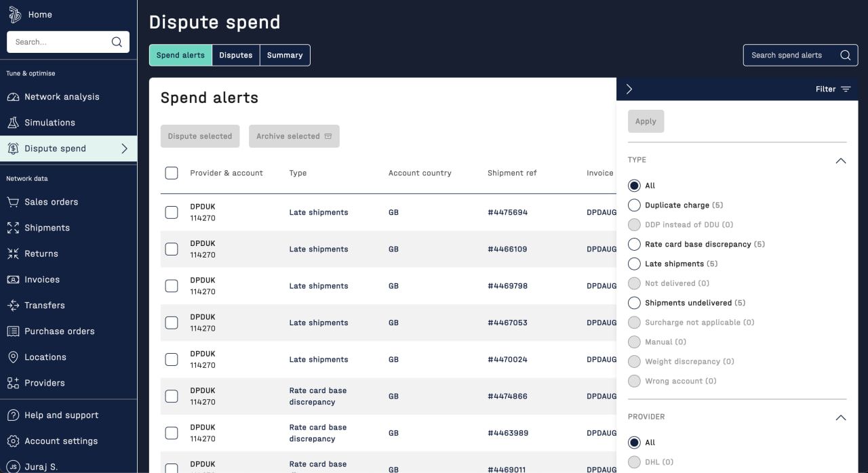Switch to the Disputes tab
The image size is (868, 473).
pyautogui.click(x=236, y=56)
